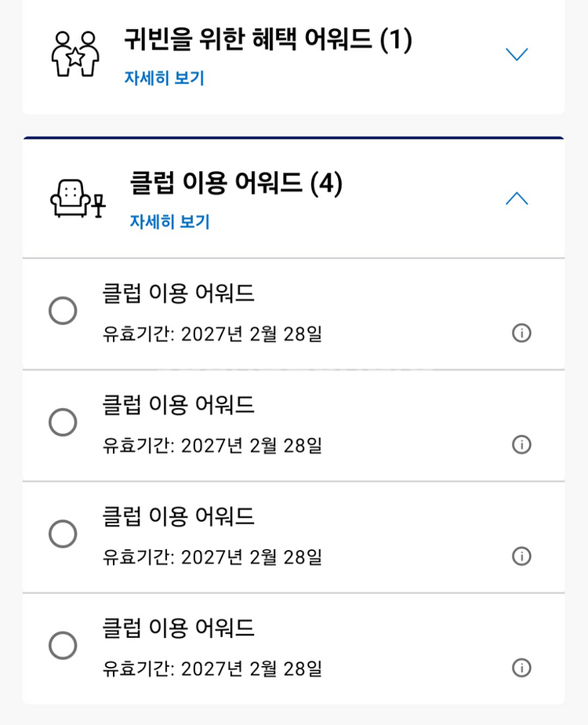Expand the 귀빈을 위한 혜택 어워드 section chevron
This screenshot has height=725, width=588.
pos(517,54)
